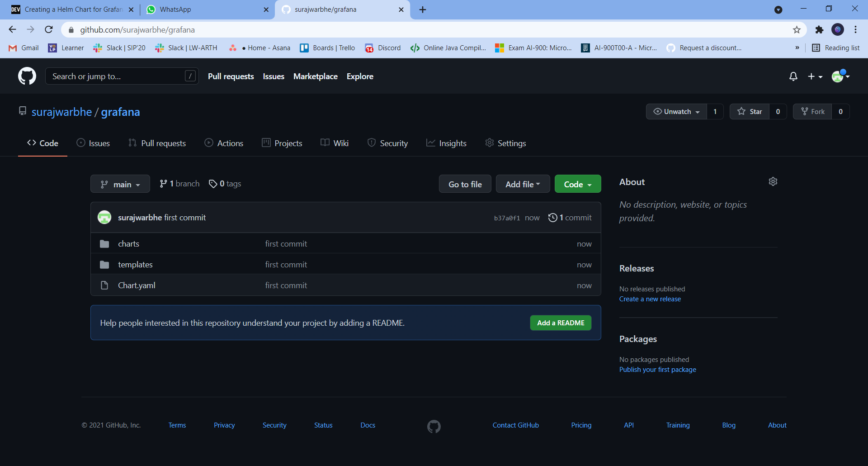Bookmark the page via the address bar star
The height and width of the screenshot is (466, 868).
pyautogui.click(x=797, y=29)
